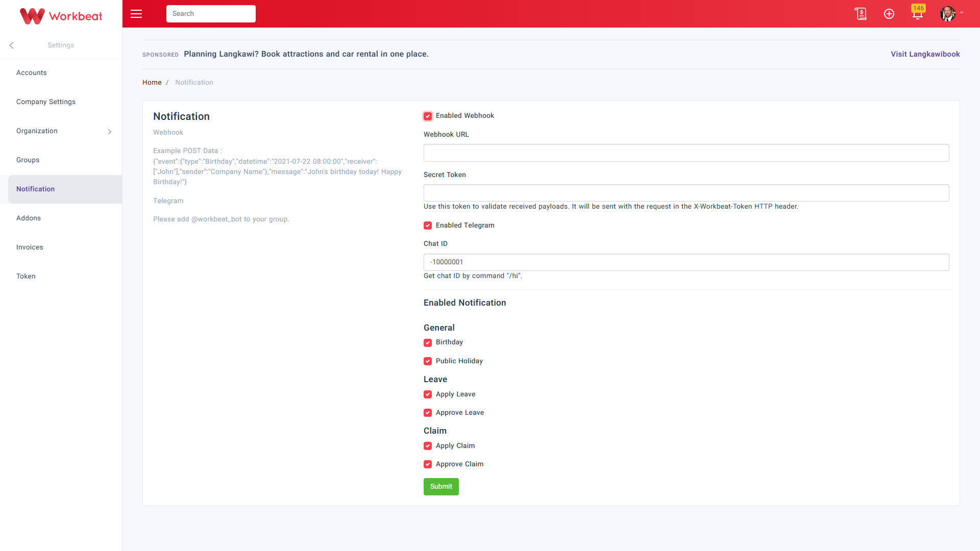980x551 pixels.
Task: Toggle the Approve Claim checkbox
Action: 428,464
